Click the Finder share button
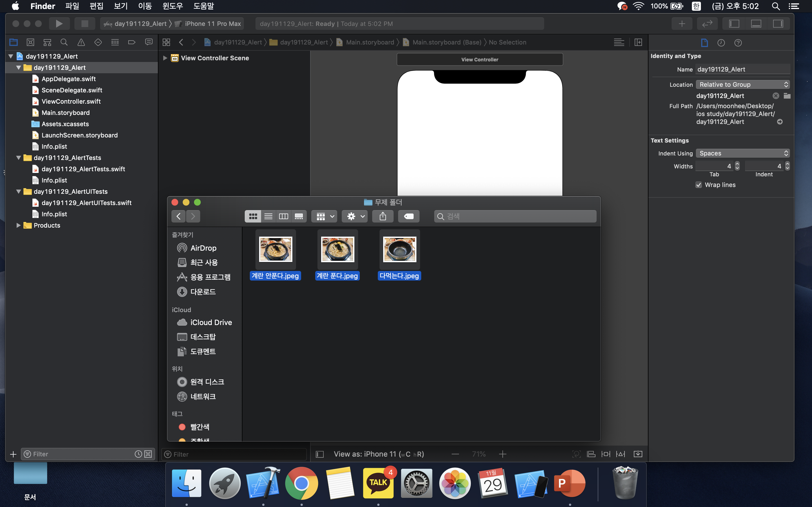This screenshot has width=812, height=507. click(383, 216)
